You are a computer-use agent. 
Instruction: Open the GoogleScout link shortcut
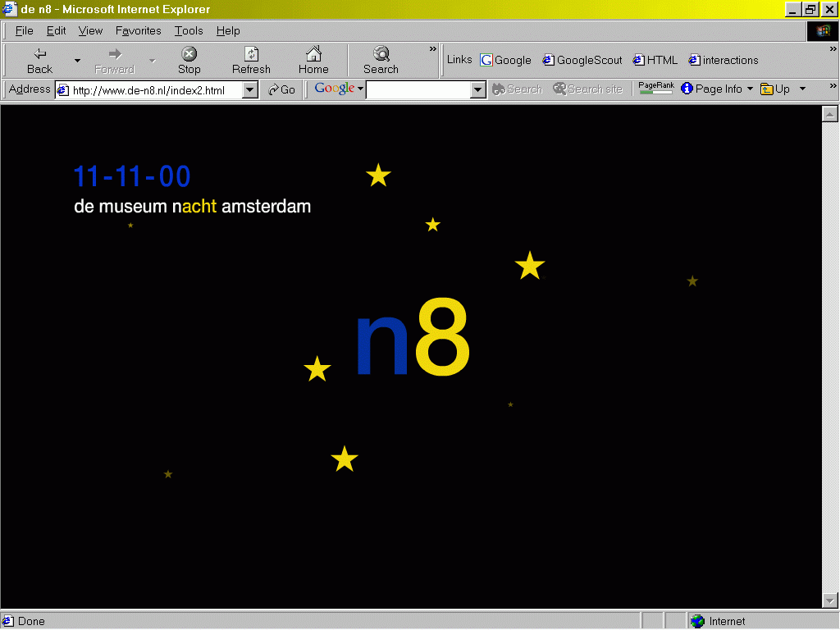pos(548,60)
